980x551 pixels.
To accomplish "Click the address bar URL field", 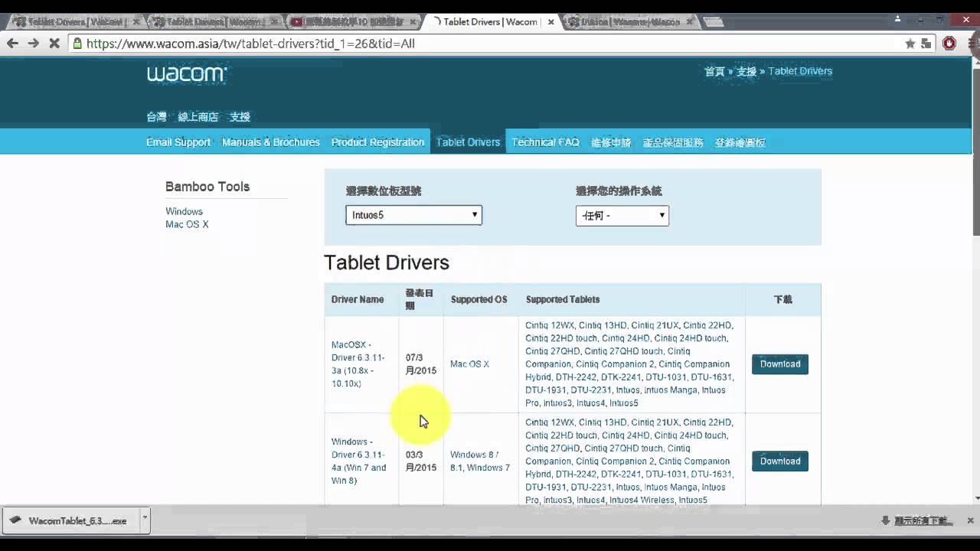I will (x=490, y=44).
